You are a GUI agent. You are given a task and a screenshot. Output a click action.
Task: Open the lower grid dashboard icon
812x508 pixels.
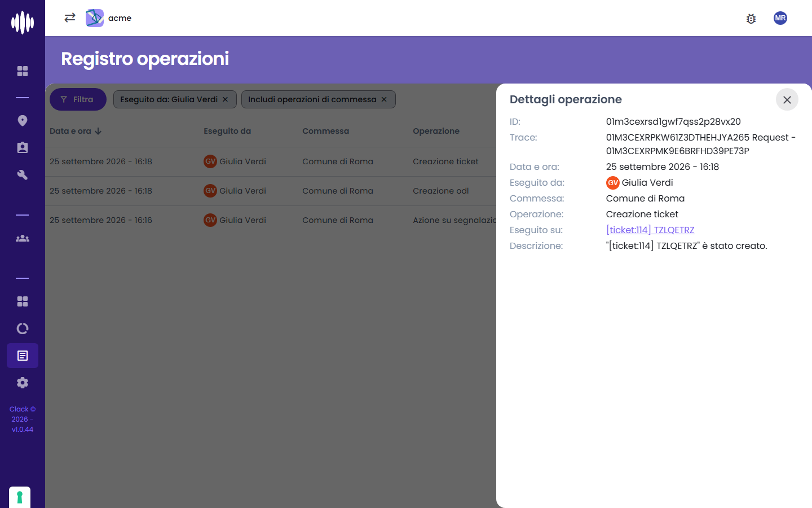click(x=23, y=301)
